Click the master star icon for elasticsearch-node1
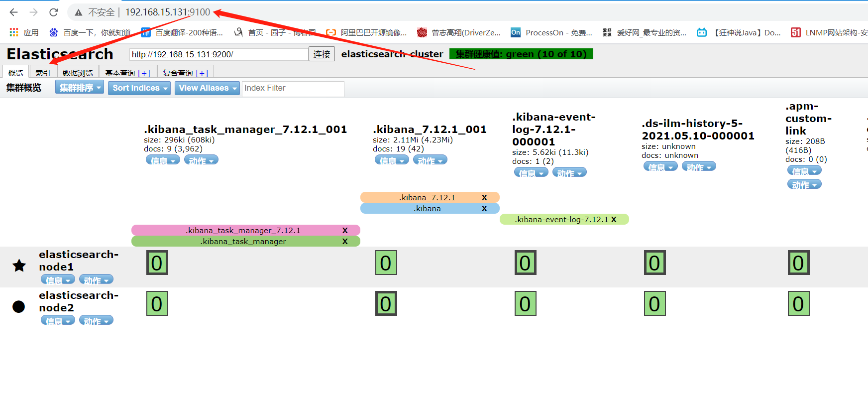 click(x=19, y=266)
